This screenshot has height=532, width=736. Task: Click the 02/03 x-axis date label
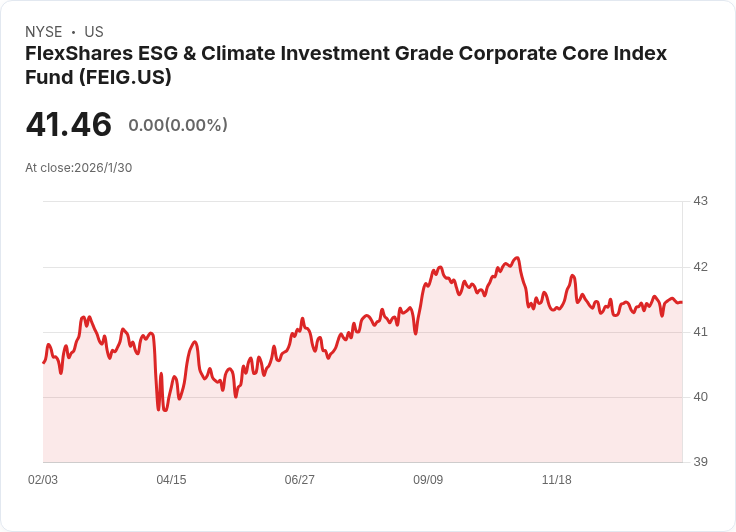pos(43,479)
